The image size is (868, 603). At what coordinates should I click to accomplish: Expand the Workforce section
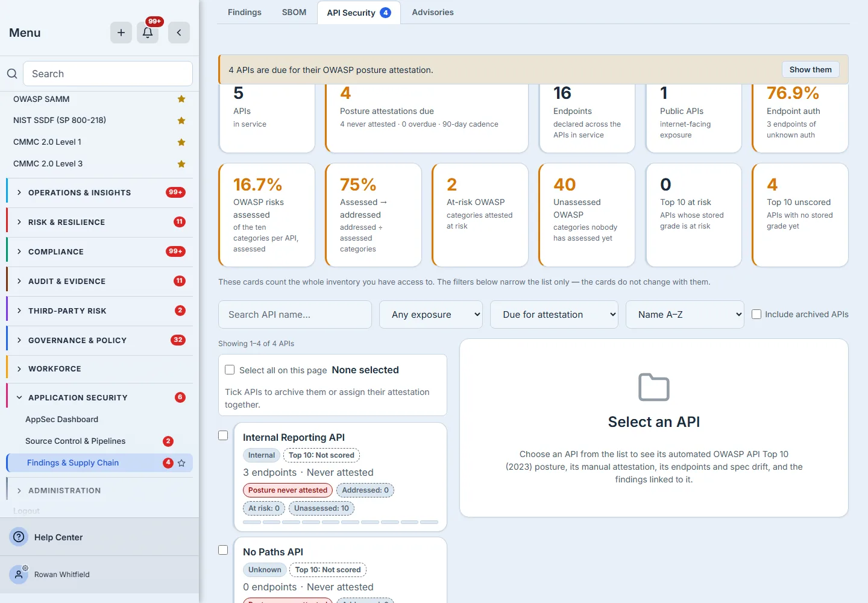pos(99,369)
